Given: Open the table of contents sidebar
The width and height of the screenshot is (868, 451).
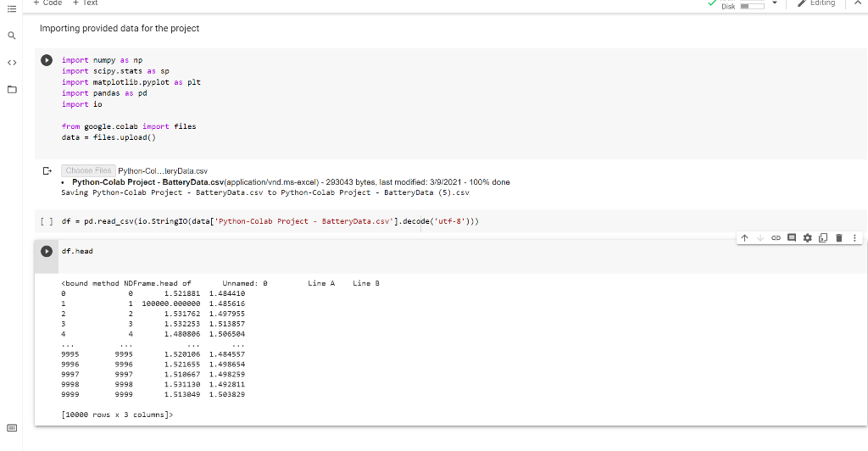Looking at the screenshot, I should pyautogui.click(x=12, y=8).
